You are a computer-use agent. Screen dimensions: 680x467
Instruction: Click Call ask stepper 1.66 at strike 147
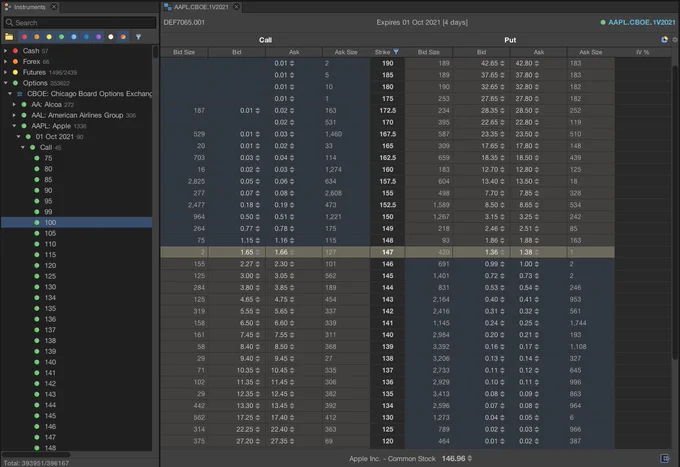[292, 252]
